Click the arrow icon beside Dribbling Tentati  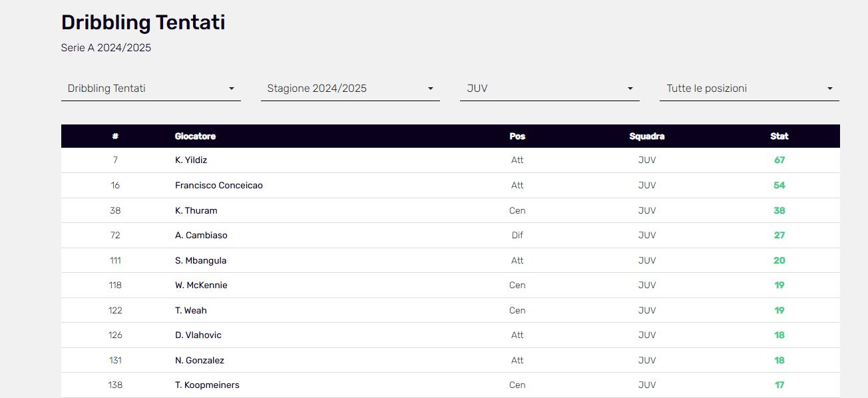231,89
